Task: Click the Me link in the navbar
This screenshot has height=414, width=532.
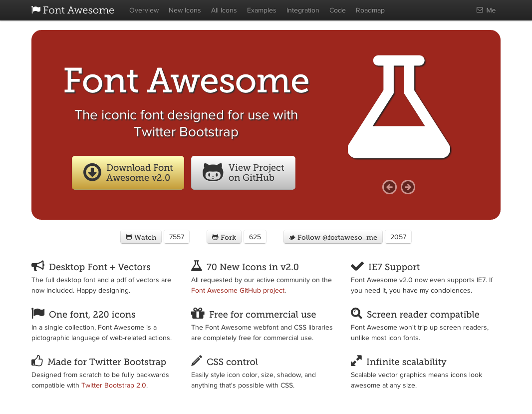Action: [486, 10]
